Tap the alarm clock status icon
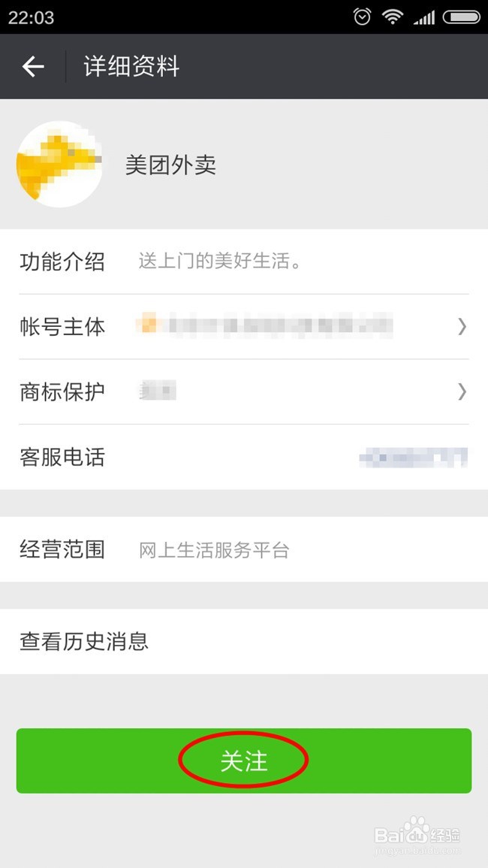 (x=363, y=17)
